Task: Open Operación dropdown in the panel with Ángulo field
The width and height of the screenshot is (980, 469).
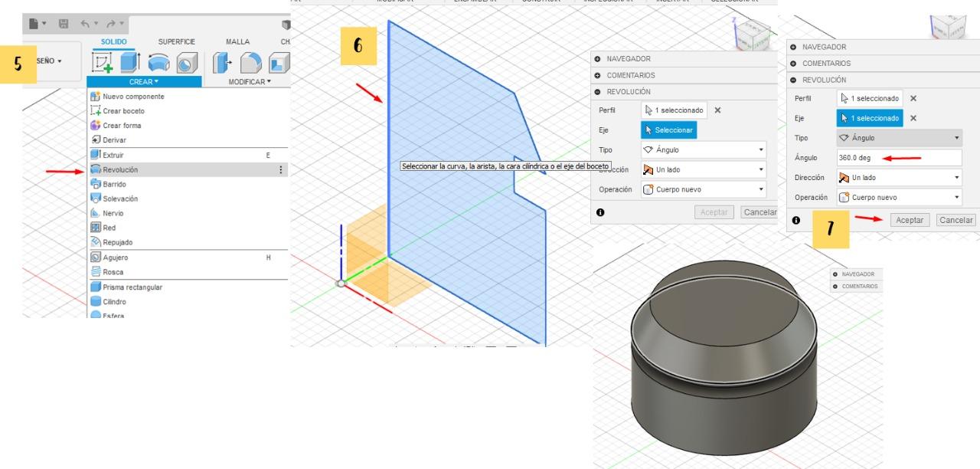Action: [x=900, y=197]
